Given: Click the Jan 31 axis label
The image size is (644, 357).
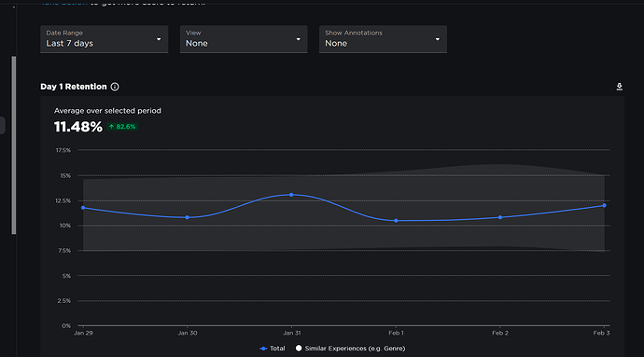Looking at the screenshot, I should click(291, 333).
